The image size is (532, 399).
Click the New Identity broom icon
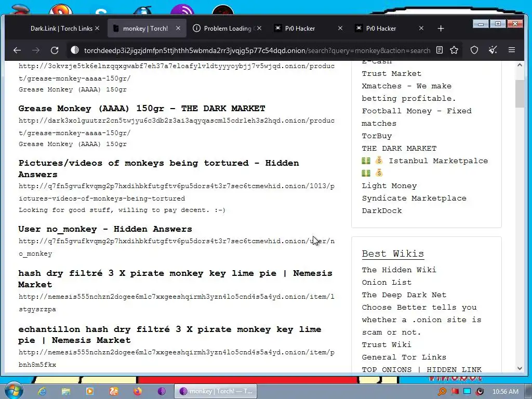tap(493, 50)
